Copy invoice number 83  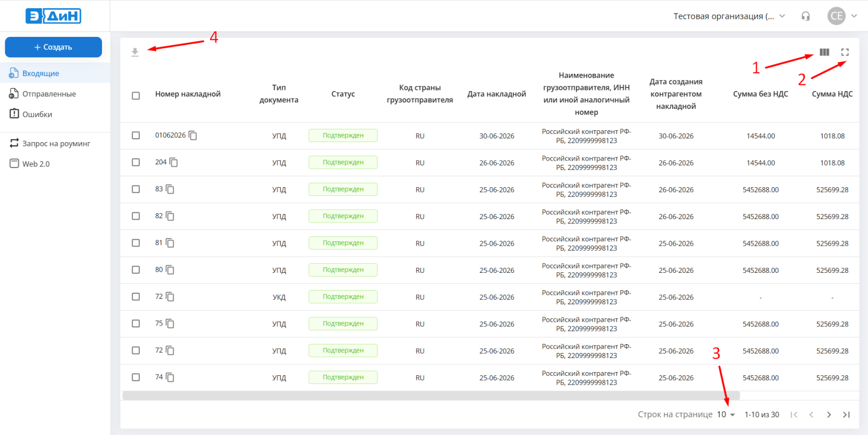click(x=170, y=189)
